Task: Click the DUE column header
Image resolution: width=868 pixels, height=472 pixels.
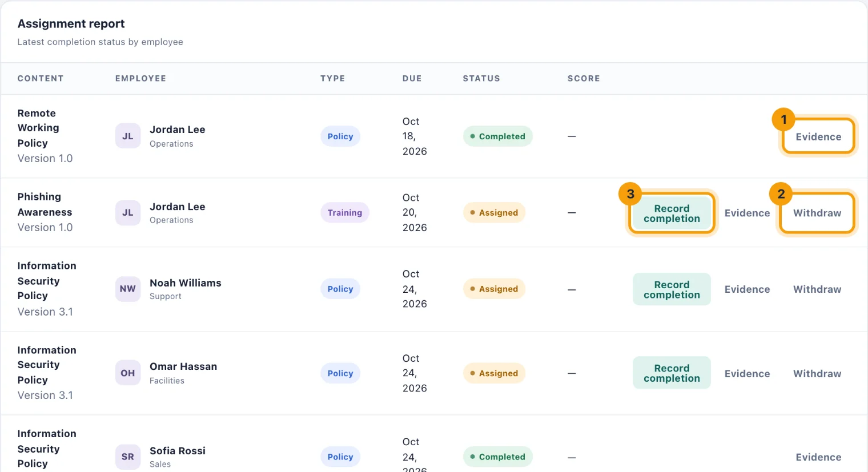Action: pyautogui.click(x=412, y=79)
